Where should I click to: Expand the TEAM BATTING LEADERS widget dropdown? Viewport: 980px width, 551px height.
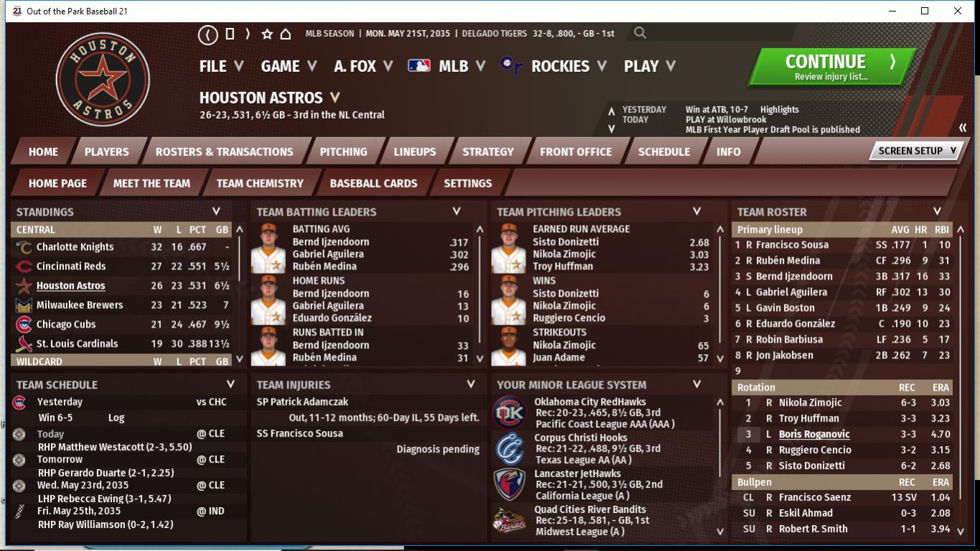coord(457,212)
